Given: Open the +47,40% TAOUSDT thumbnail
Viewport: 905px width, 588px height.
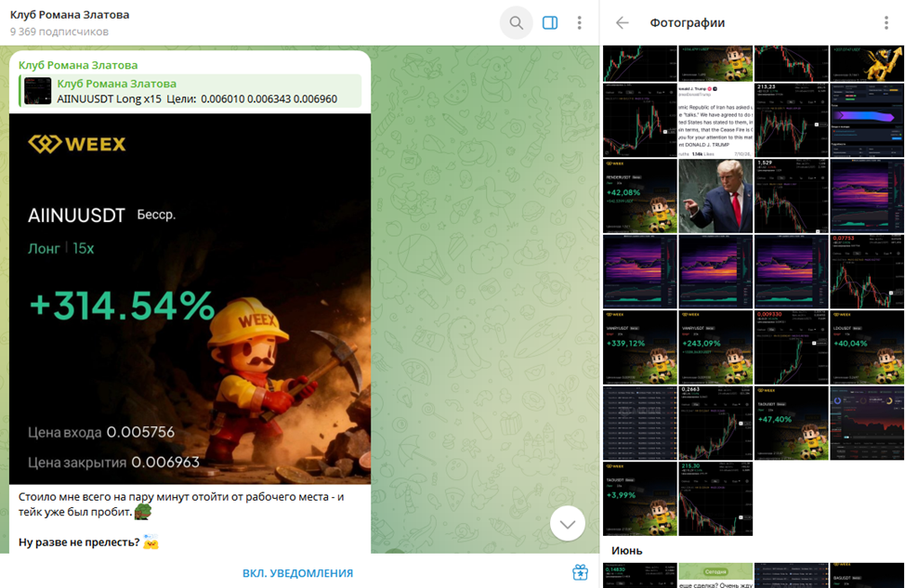Looking at the screenshot, I should (x=792, y=423).
